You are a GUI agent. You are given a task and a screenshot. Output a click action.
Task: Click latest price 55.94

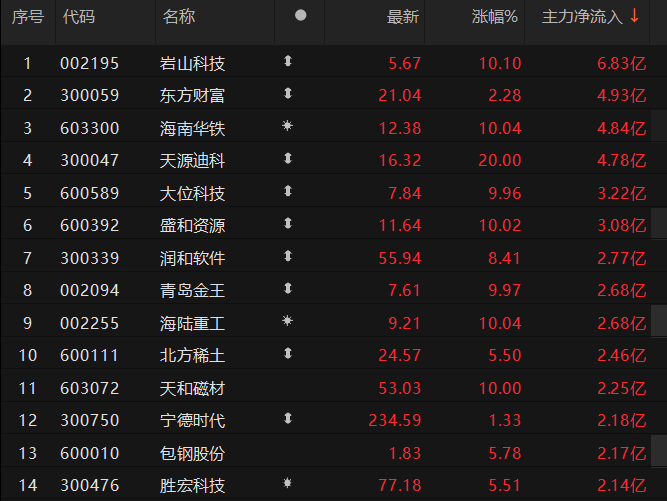pyautogui.click(x=400, y=258)
